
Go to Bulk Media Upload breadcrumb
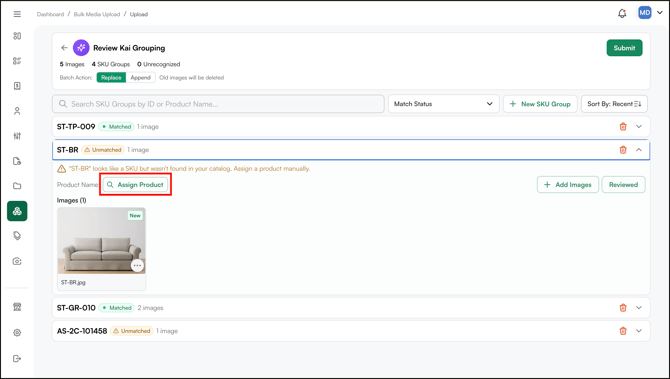(x=97, y=14)
